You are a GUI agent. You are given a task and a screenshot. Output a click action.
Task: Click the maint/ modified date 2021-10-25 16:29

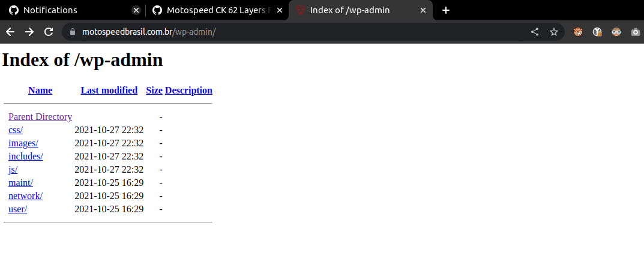click(109, 182)
